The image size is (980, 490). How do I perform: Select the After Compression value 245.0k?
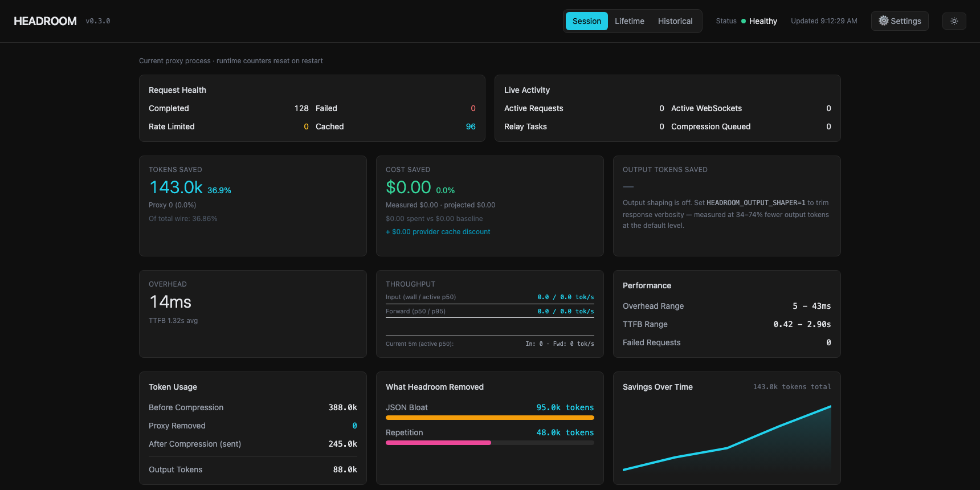[x=342, y=444]
